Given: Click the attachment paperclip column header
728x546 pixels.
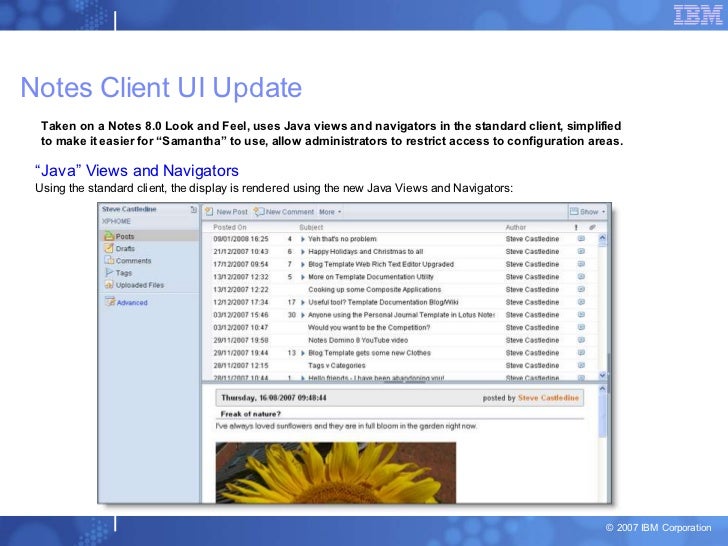Looking at the screenshot, I should coord(592,227).
